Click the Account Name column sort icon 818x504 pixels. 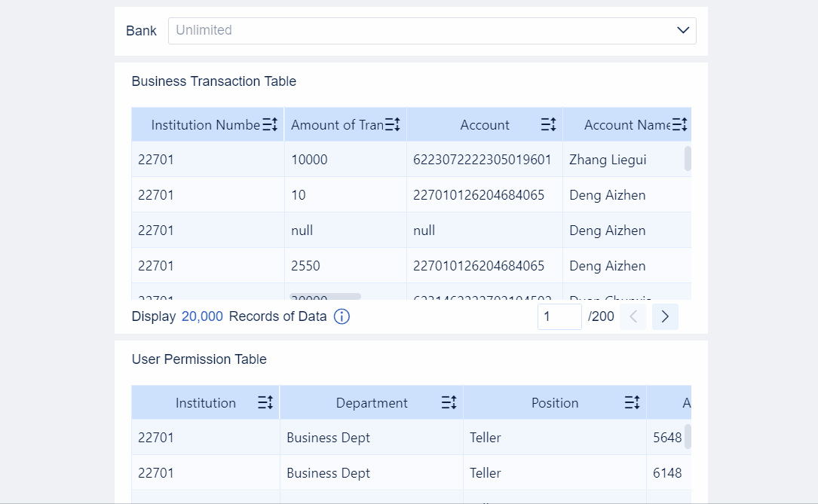tap(679, 125)
